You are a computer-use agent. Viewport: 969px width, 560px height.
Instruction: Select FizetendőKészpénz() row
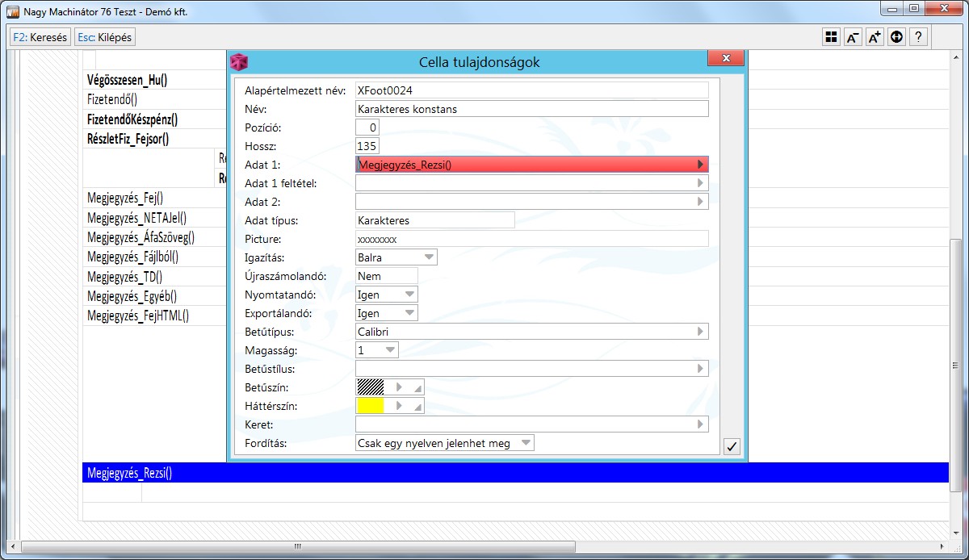coord(132,119)
